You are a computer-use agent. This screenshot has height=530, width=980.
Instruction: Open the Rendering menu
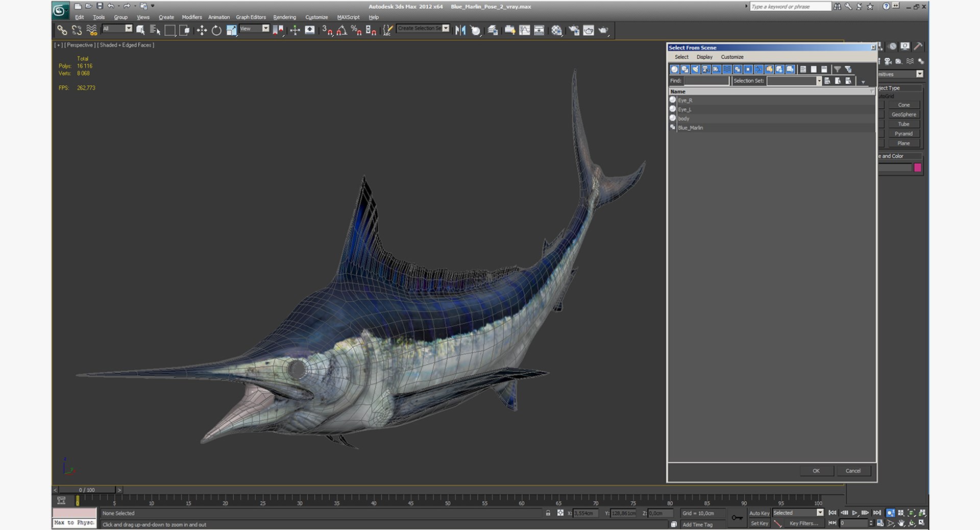pyautogui.click(x=284, y=17)
